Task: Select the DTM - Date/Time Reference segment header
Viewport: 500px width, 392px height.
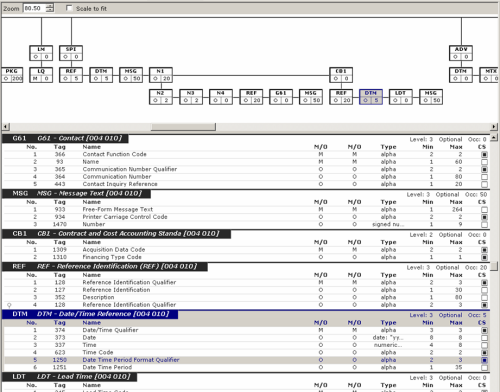Action: pos(90,314)
